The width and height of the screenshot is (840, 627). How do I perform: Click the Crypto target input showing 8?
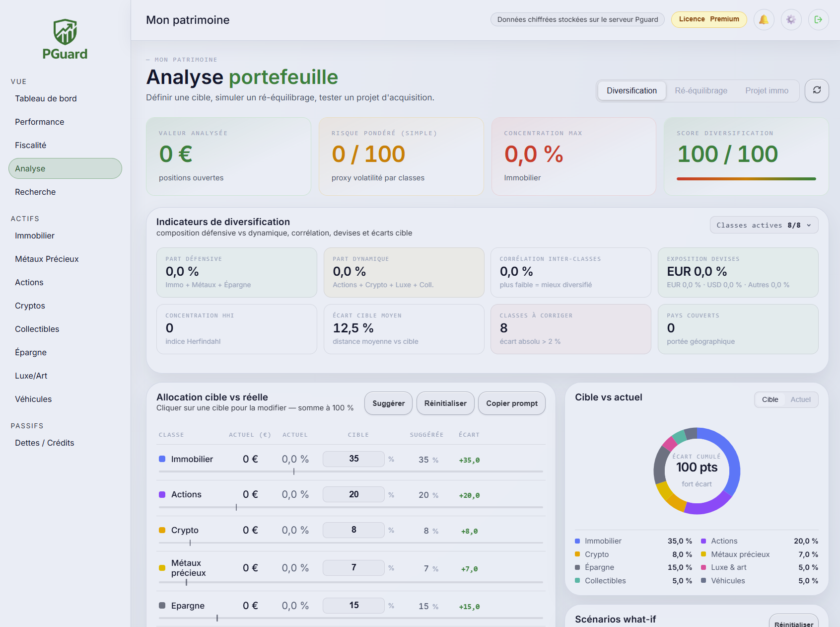click(353, 530)
